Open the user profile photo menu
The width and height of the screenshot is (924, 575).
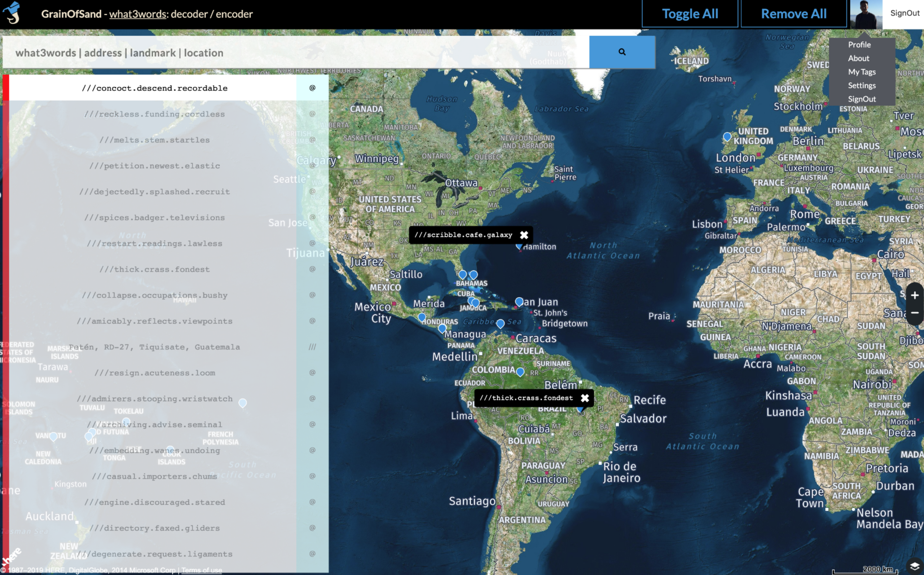click(866, 15)
